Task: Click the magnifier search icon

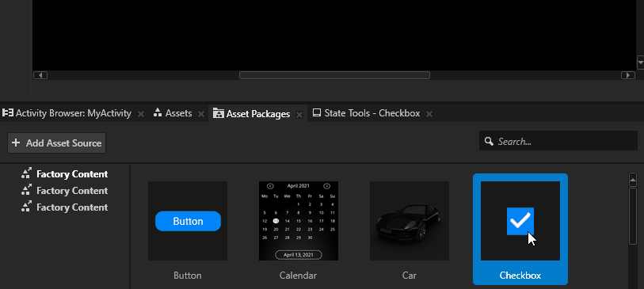Action: tap(489, 142)
